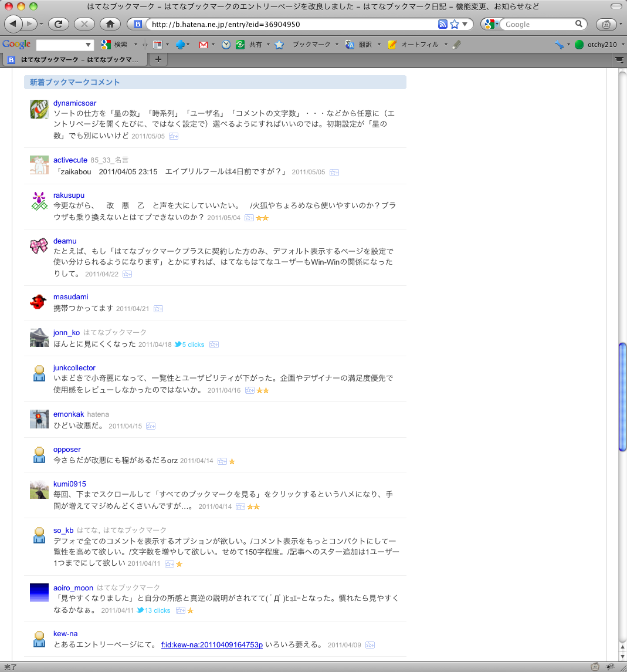Reload the current page
This screenshot has width=627, height=672.
[x=58, y=24]
